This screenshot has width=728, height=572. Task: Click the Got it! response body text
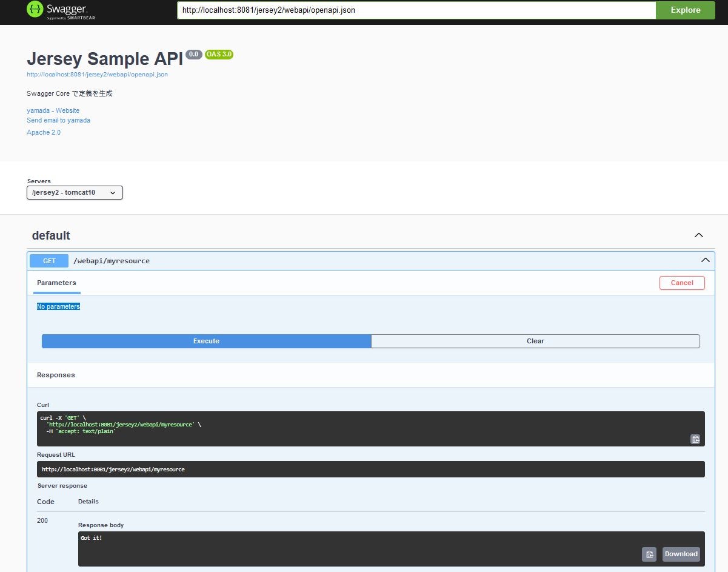pyautogui.click(x=91, y=538)
